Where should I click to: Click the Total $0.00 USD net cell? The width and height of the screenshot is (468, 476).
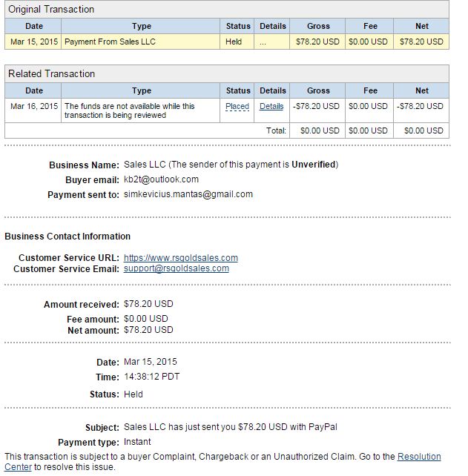point(421,130)
